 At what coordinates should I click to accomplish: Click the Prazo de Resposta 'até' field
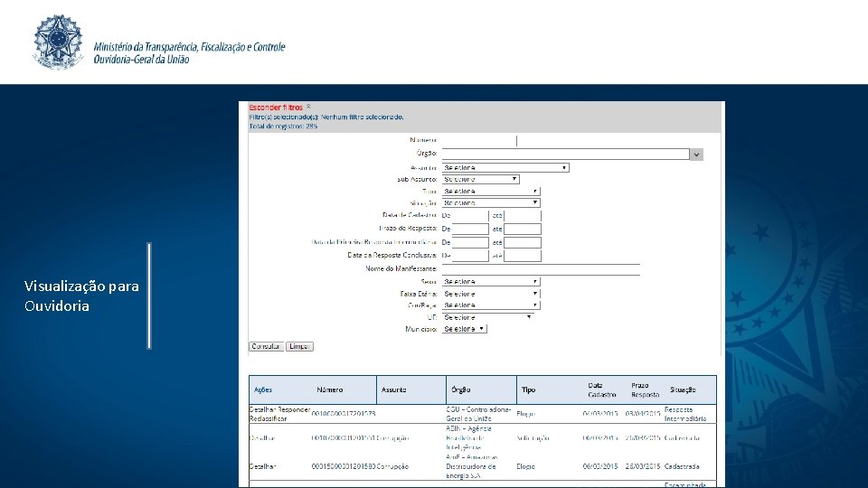[x=523, y=229]
